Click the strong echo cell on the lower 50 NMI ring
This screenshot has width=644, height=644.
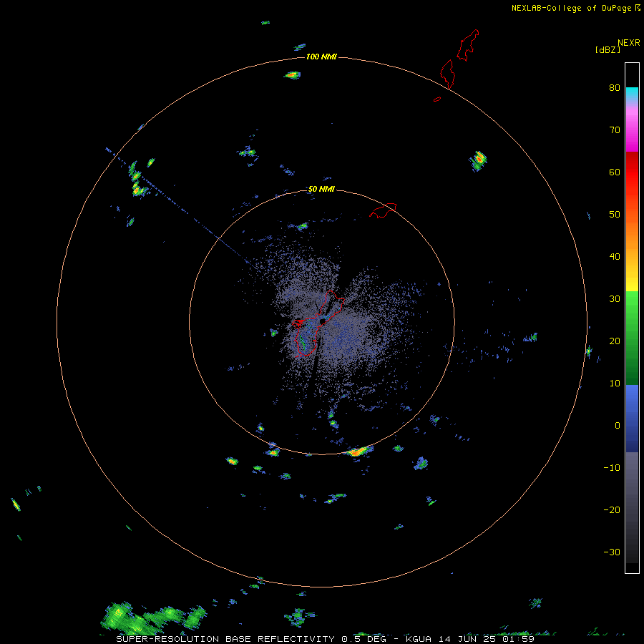[x=358, y=452]
